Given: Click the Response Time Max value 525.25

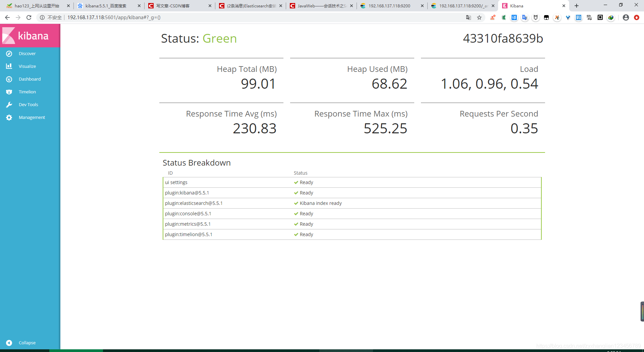Looking at the screenshot, I should point(385,128).
